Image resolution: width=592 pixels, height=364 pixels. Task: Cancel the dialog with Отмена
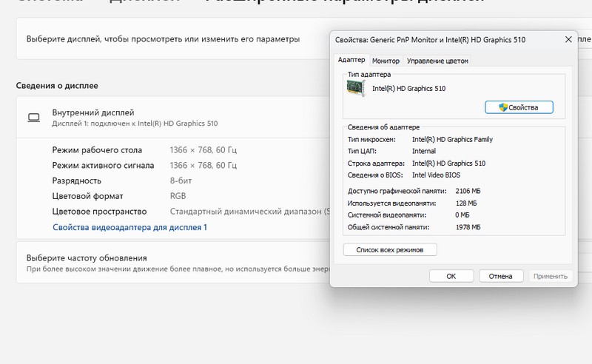500,276
